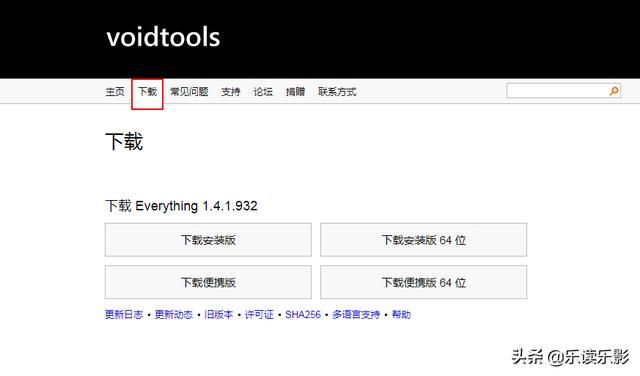
Task: Open the 旧版本 older versions link
Action: 218,314
